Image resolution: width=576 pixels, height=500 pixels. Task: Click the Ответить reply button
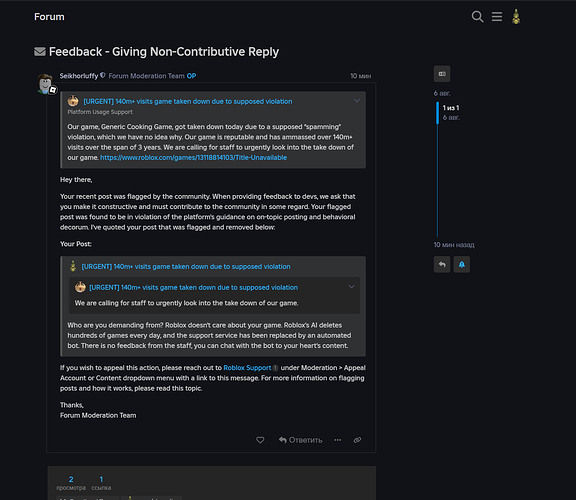pos(300,440)
